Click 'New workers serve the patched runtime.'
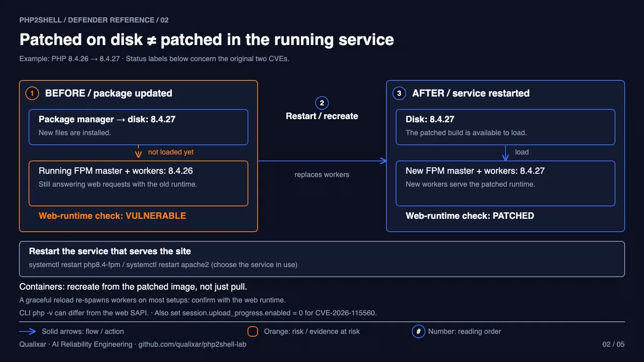This screenshot has height=362, width=644. (x=471, y=184)
